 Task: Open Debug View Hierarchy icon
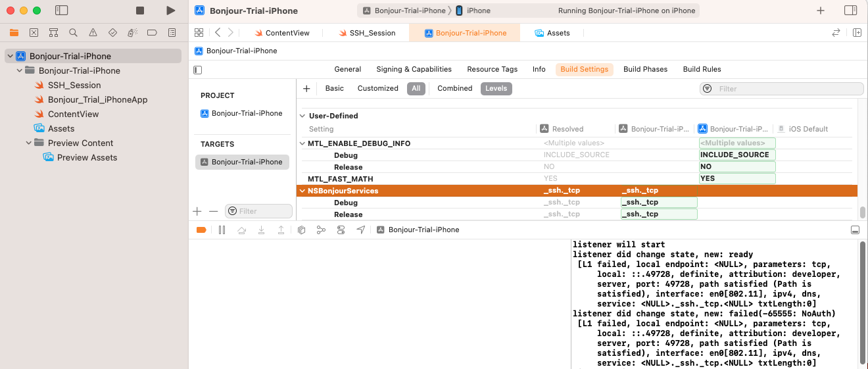point(301,230)
